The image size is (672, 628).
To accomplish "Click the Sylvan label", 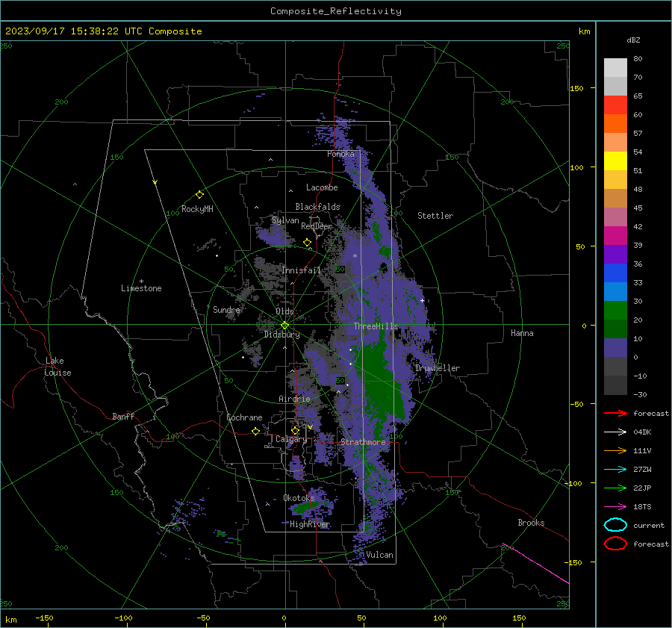I will coord(285,220).
